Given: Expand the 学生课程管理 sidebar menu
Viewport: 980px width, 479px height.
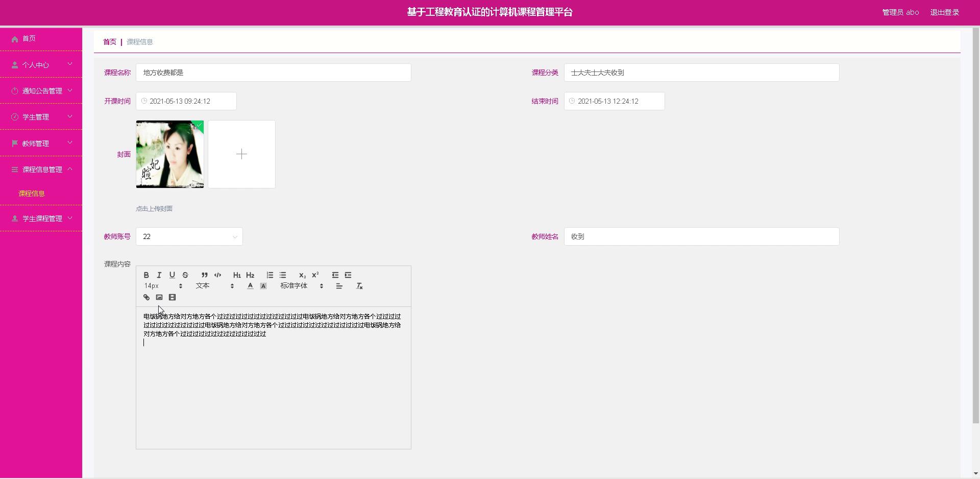Looking at the screenshot, I should [x=41, y=219].
